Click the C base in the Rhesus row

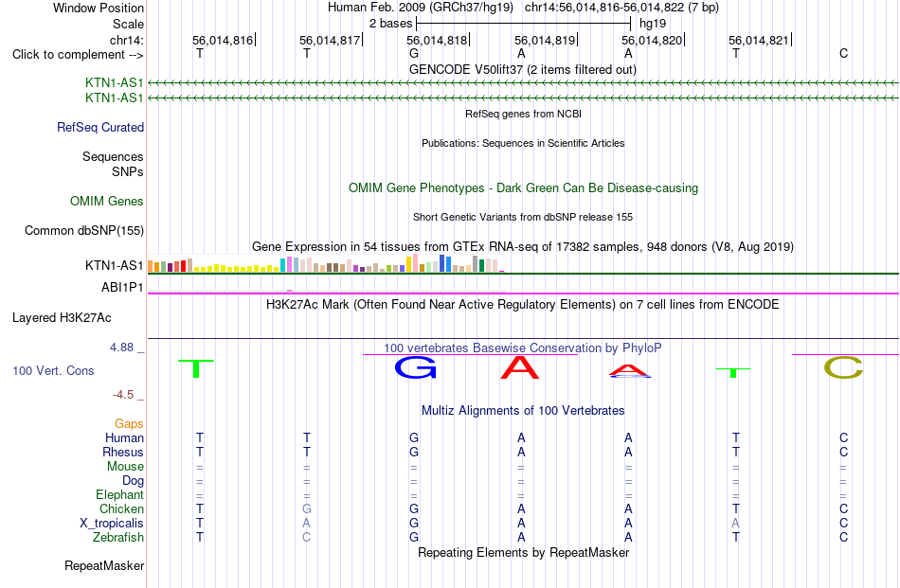(843, 452)
